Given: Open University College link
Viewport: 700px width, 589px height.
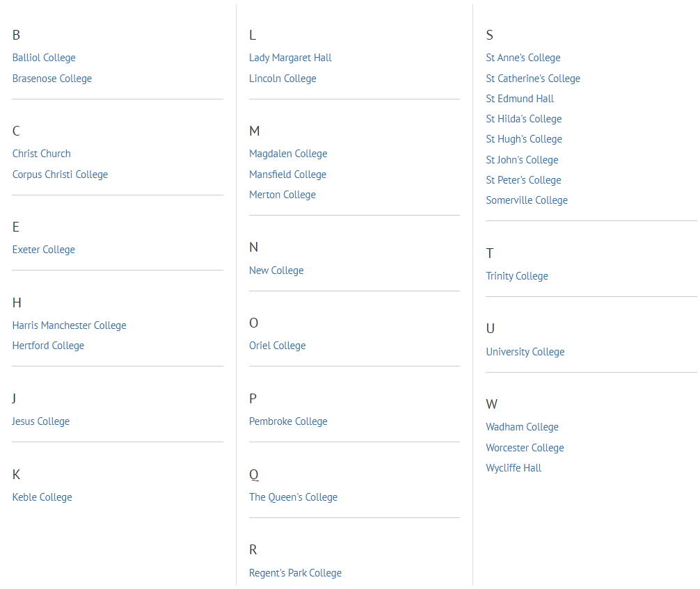Looking at the screenshot, I should point(525,352).
